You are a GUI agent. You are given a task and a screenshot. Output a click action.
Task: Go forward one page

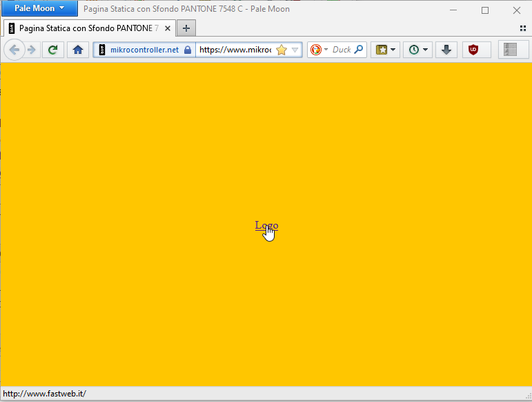(32, 50)
